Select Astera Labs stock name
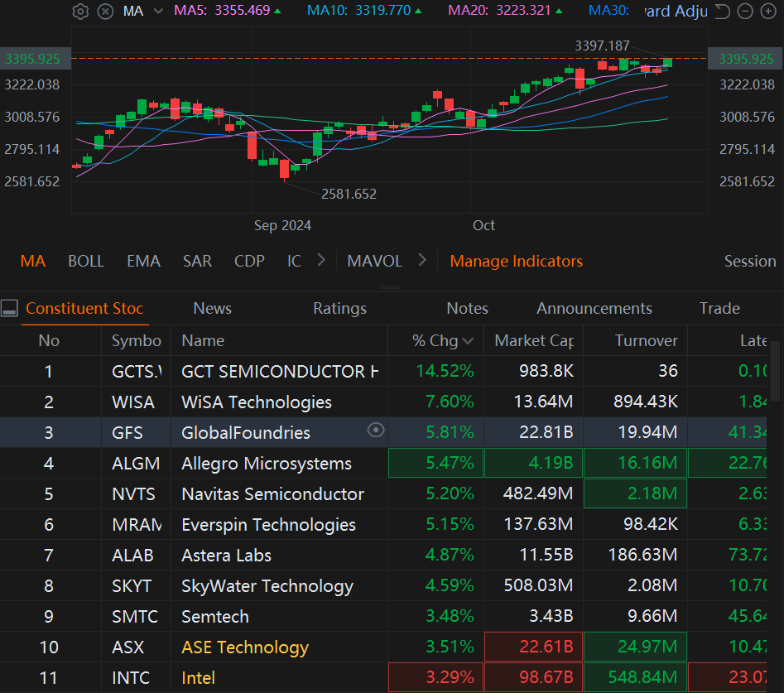The image size is (784, 693). (x=227, y=555)
